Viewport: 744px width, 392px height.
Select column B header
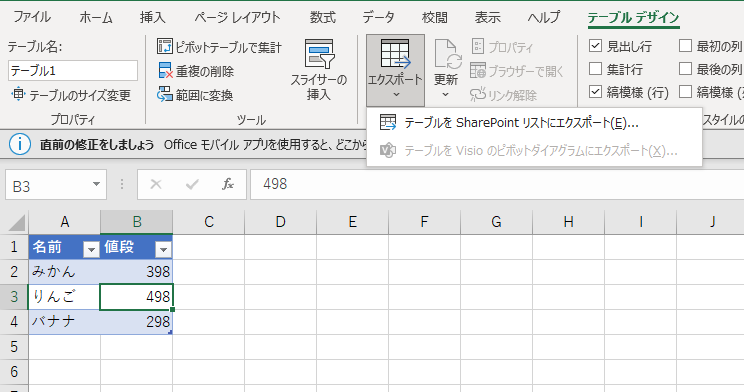pyautogui.click(x=137, y=222)
